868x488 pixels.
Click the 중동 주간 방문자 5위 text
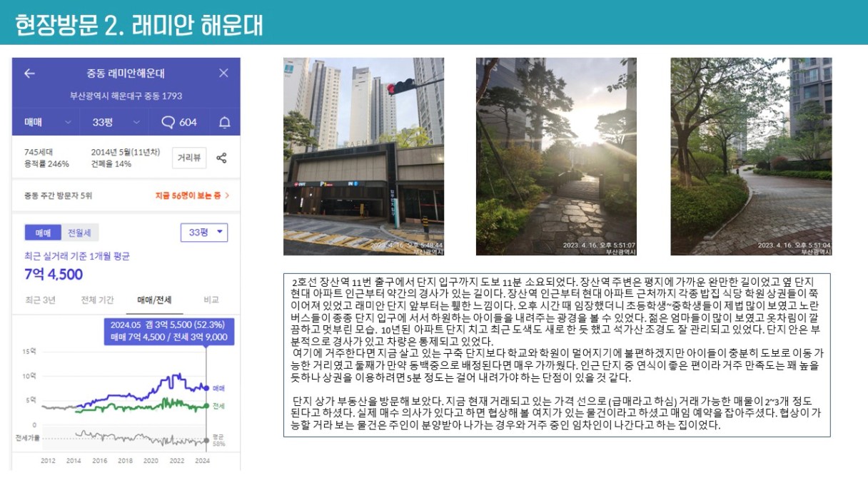tap(58, 195)
